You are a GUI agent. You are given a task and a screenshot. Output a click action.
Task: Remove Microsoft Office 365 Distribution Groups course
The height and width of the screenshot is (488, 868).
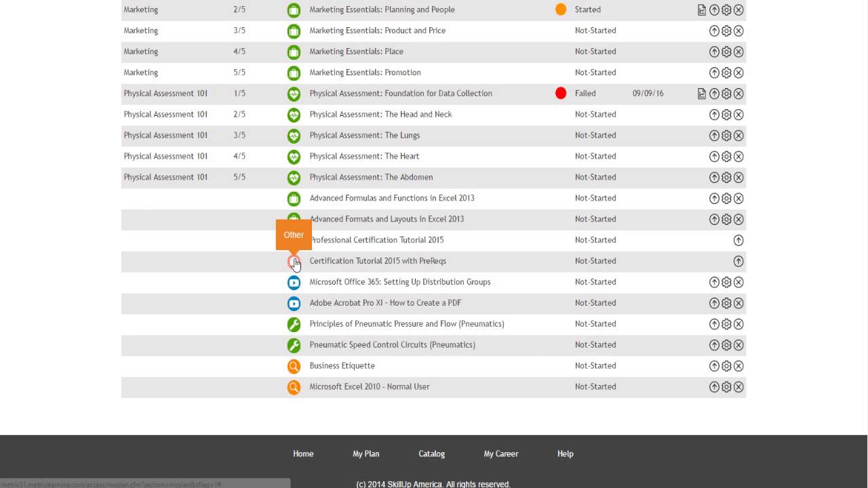tap(738, 282)
